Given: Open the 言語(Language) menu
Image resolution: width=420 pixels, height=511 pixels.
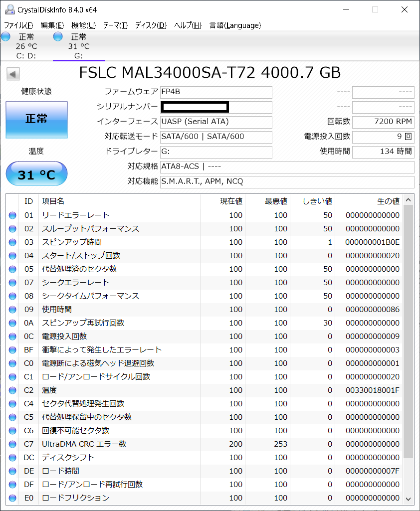Looking at the screenshot, I should tap(235, 25).
